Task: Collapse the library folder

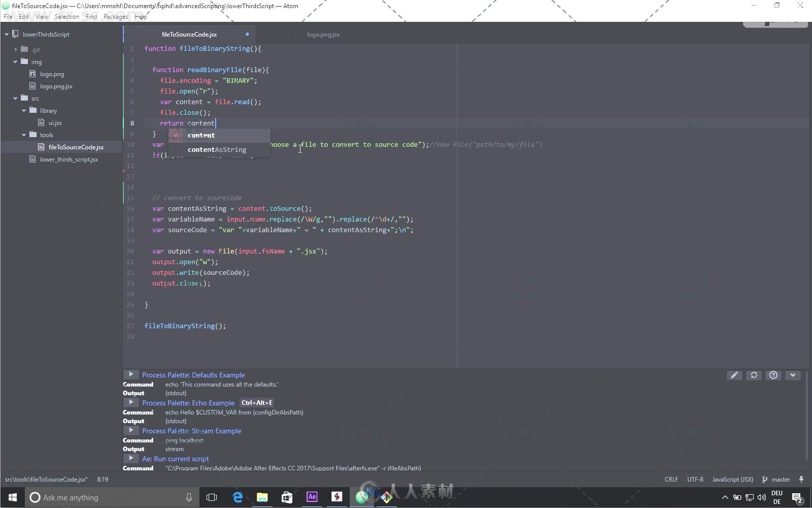Action: click(x=24, y=110)
